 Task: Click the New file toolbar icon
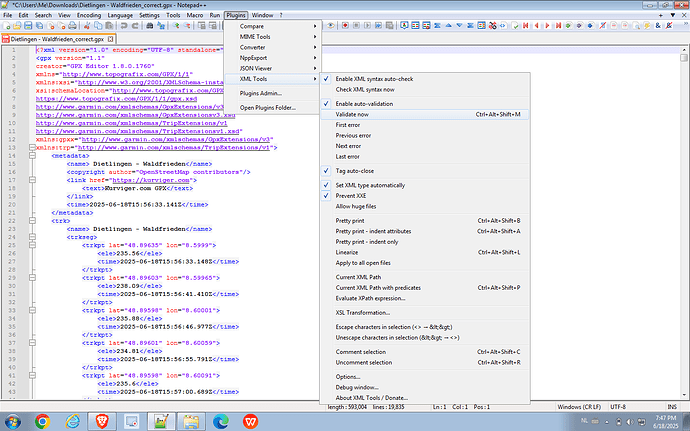(7, 26)
